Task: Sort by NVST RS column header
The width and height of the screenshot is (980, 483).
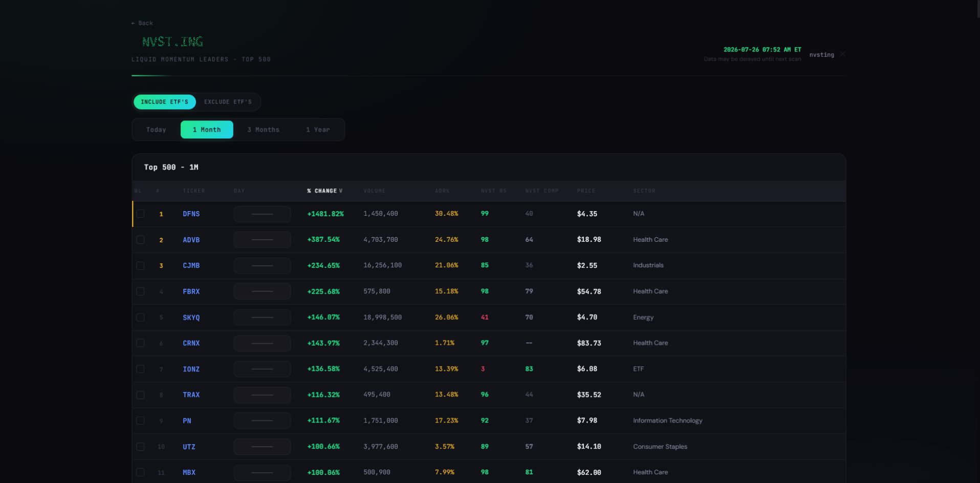Action: point(493,191)
